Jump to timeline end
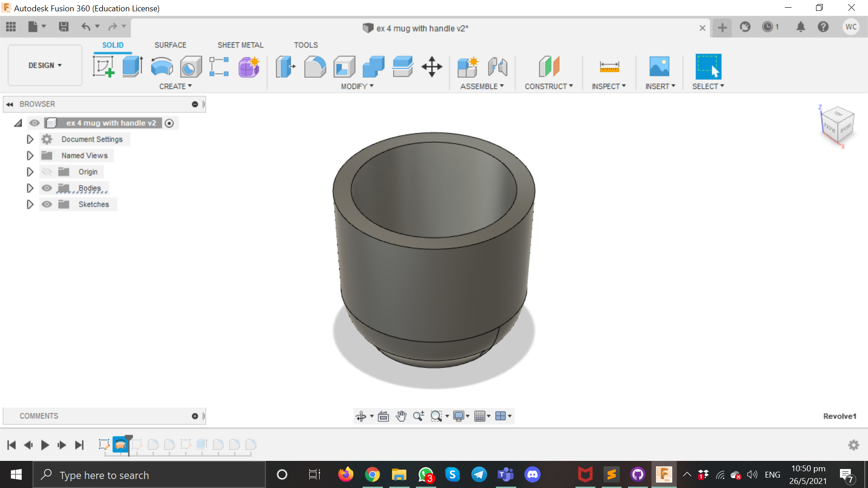The width and height of the screenshot is (868, 488). coord(79,445)
